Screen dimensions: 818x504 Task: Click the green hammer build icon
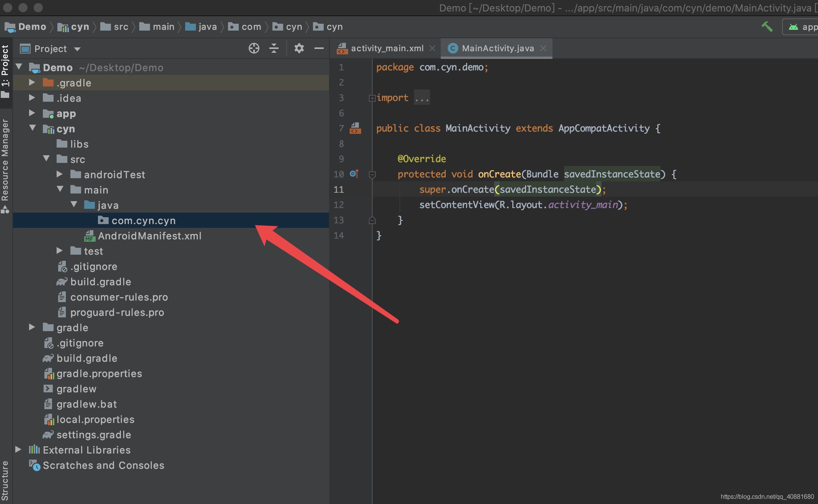(x=767, y=27)
